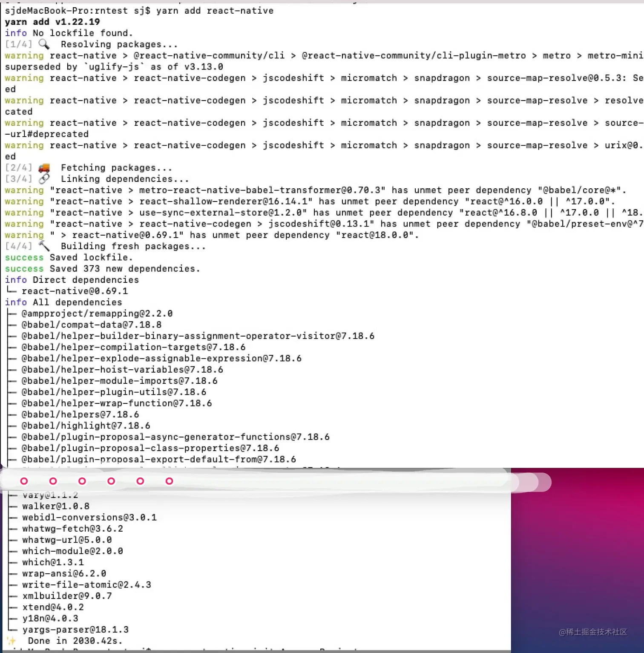Viewport: 644px width, 653px height.
Task: Click @babel/helper-wrap-function@7.18.6
Action: coord(117,403)
